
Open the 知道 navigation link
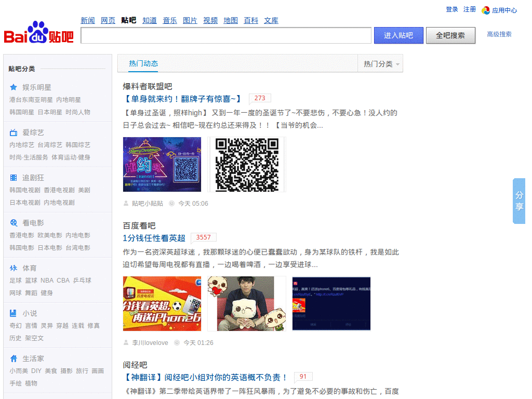point(149,20)
